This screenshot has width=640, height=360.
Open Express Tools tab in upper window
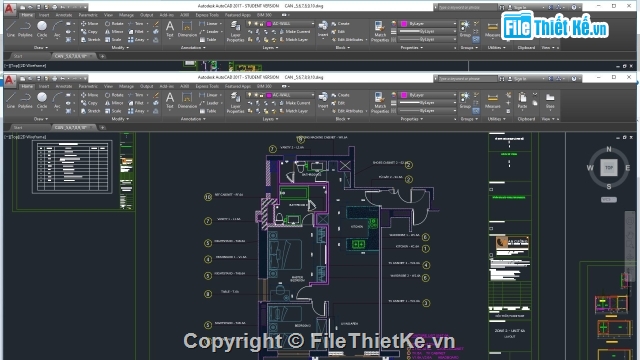pyautogui.click(x=207, y=15)
